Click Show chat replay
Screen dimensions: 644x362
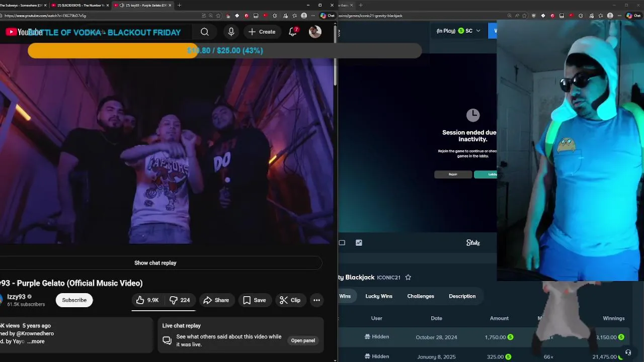tap(155, 263)
